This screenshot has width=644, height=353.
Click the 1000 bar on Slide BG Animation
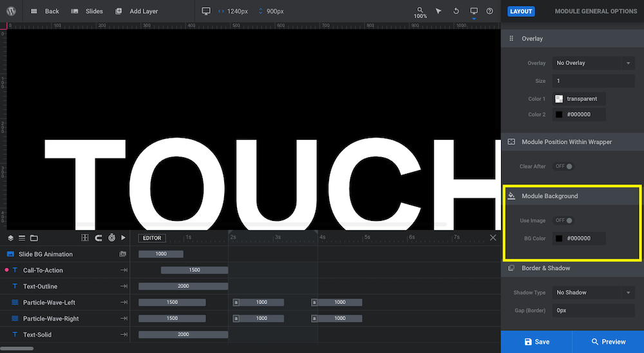(x=161, y=254)
